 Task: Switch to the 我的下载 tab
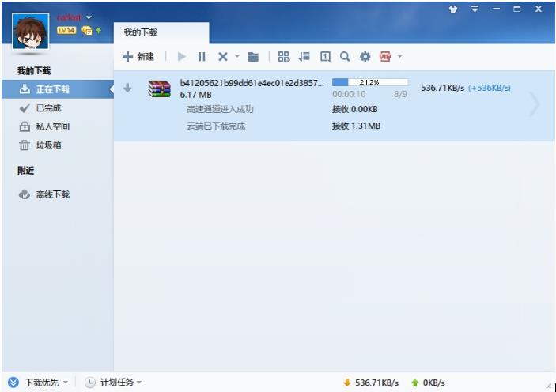pyautogui.click(x=161, y=33)
